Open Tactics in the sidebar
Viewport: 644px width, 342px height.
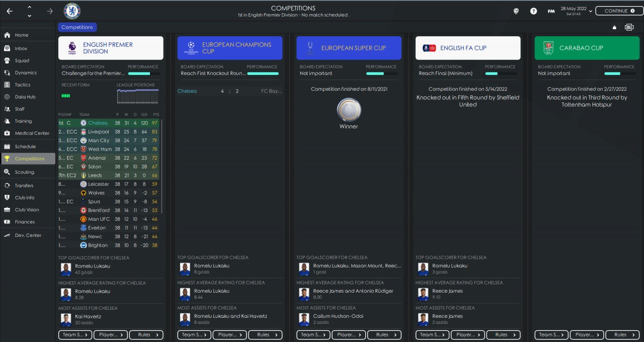coord(28,85)
